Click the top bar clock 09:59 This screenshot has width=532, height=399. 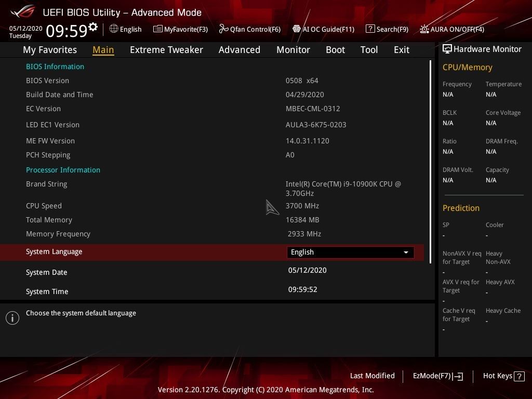(66, 31)
